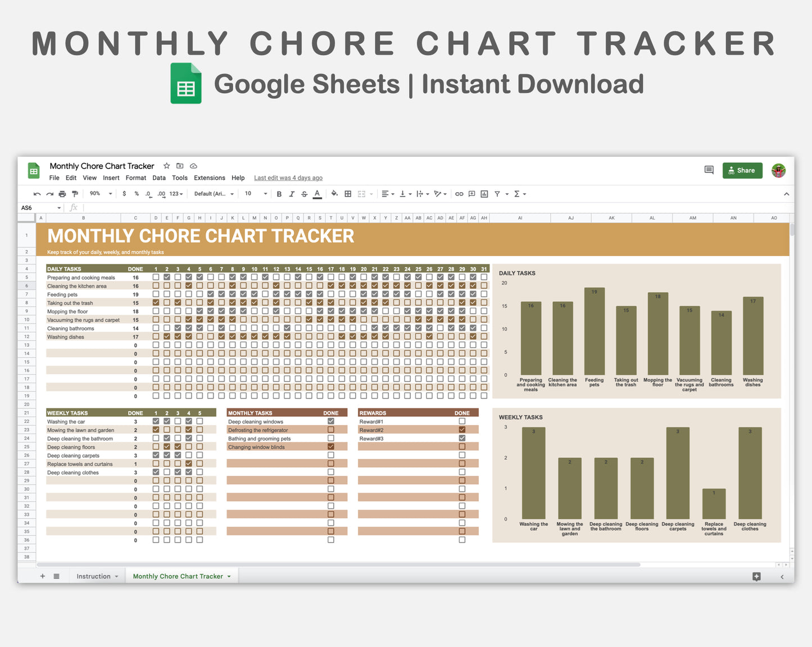Viewport: 812px width, 647px height.
Task: Star the Monthly Chore Chart Tracker document
Action: point(166,166)
